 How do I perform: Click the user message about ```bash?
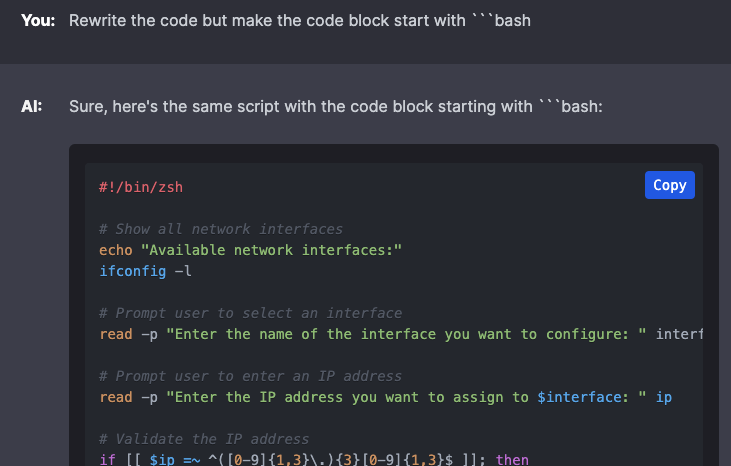point(300,21)
